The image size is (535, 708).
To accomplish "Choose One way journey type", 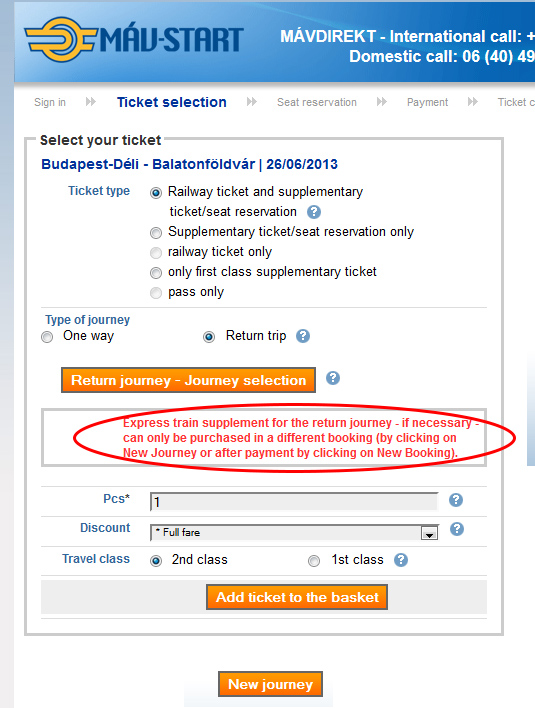I will point(47,337).
